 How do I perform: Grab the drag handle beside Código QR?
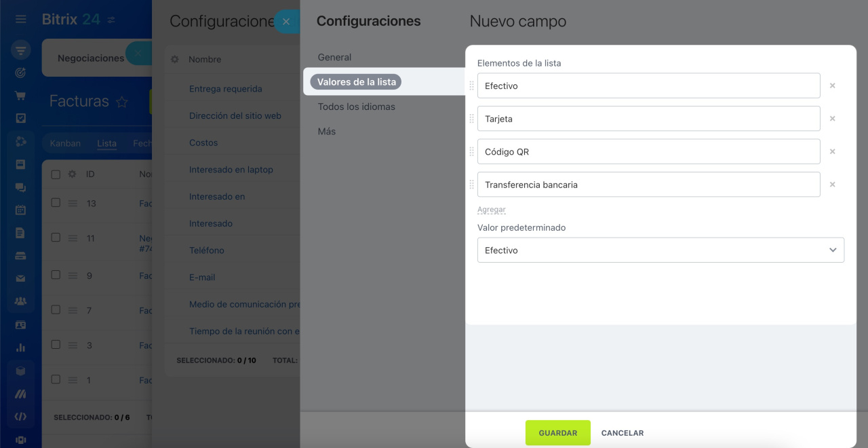[472, 152]
